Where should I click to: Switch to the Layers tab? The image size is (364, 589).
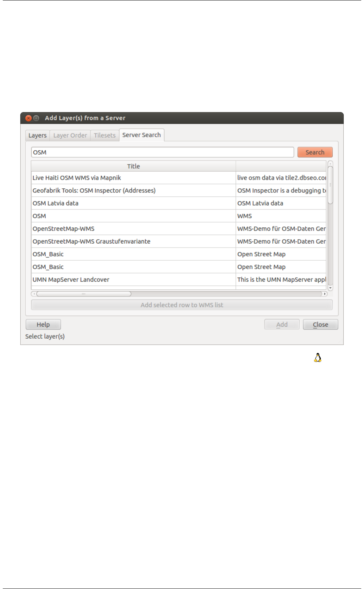pyautogui.click(x=37, y=136)
